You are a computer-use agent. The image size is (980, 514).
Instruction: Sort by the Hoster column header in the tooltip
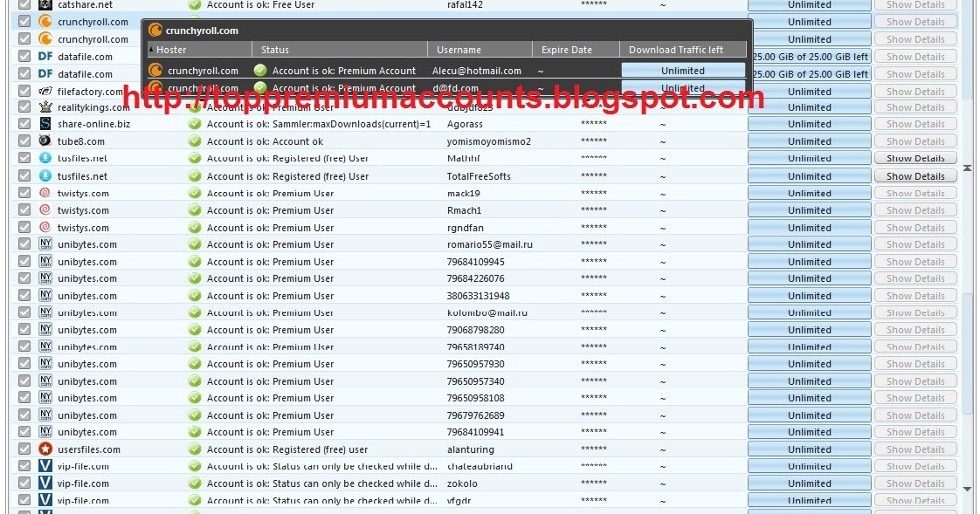tap(199, 50)
